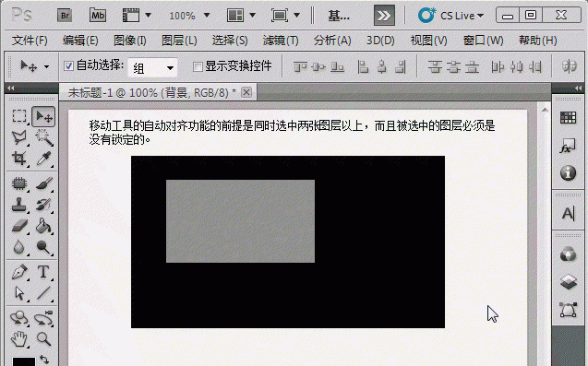This screenshot has width=588, height=366.
Task: Select the Path Selection tool
Action: [19, 293]
